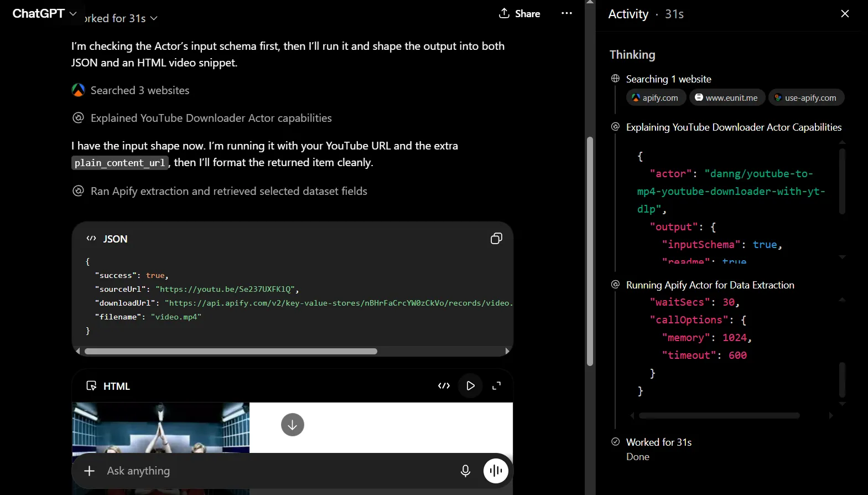Click the 'plain_content_url' inline code
The height and width of the screenshot is (495, 868).
pos(119,163)
